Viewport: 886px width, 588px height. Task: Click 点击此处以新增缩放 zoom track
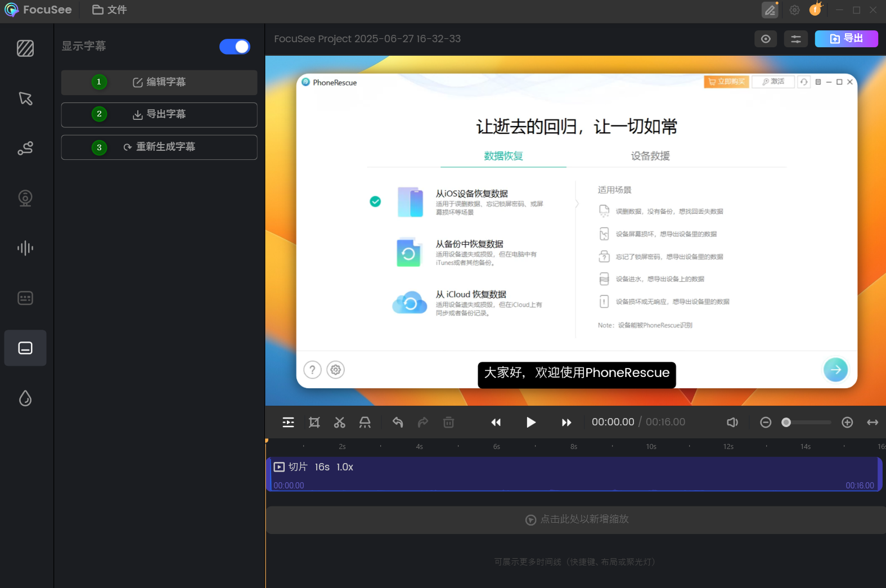[x=576, y=520]
